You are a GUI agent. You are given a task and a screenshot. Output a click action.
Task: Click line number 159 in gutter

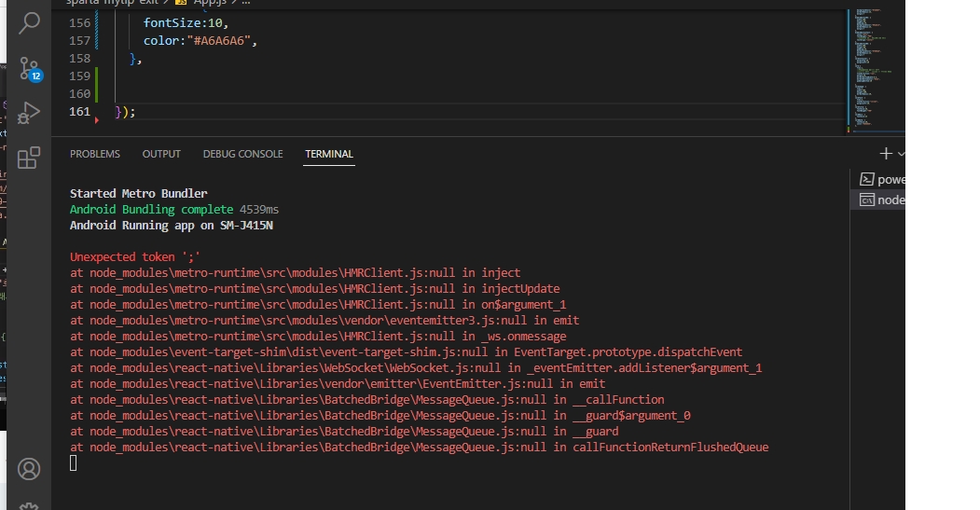tap(80, 76)
